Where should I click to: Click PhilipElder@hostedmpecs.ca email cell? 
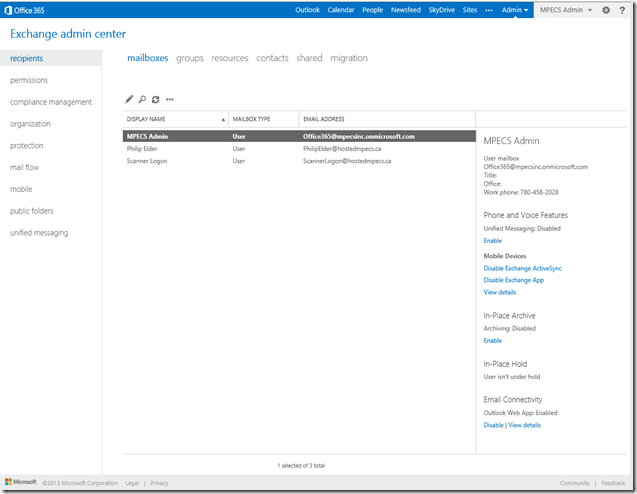[x=342, y=149]
